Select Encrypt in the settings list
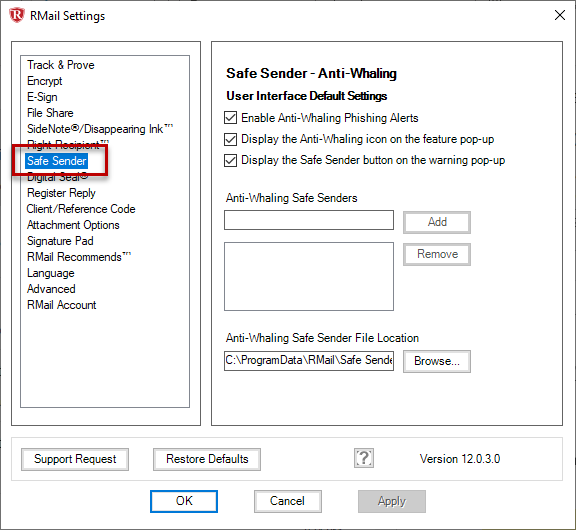The image size is (576, 530). point(44,81)
